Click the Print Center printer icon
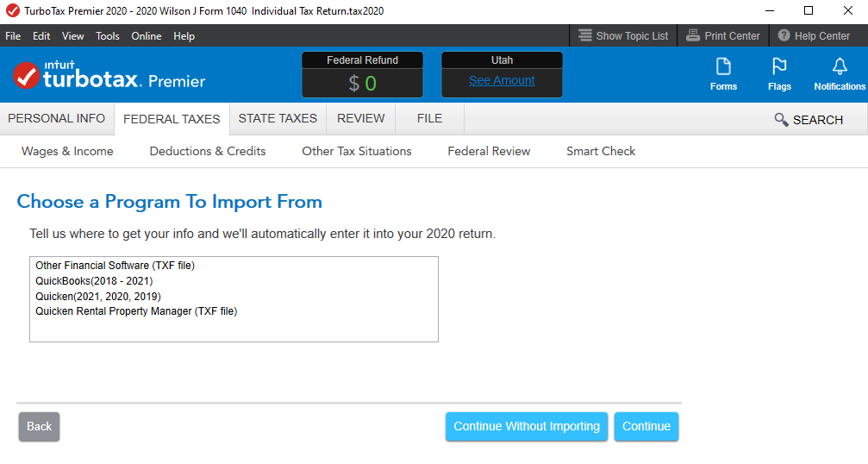868x464 pixels. tap(692, 35)
